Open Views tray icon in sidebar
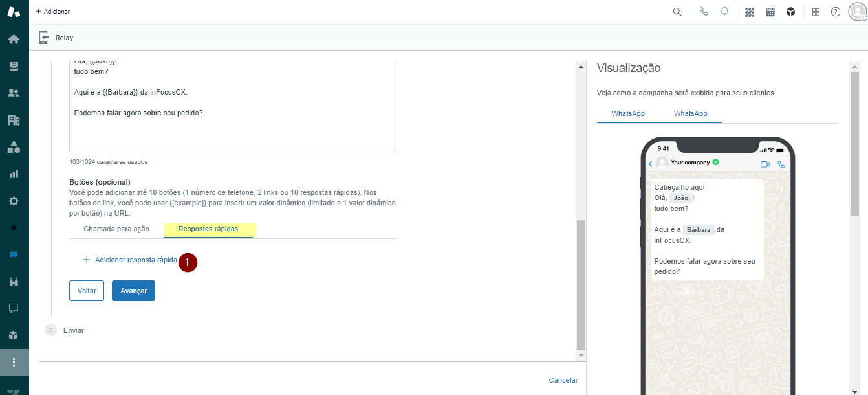Image resolution: width=868 pixels, height=395 pixels. pyautogui.click(x=14, y=66)
